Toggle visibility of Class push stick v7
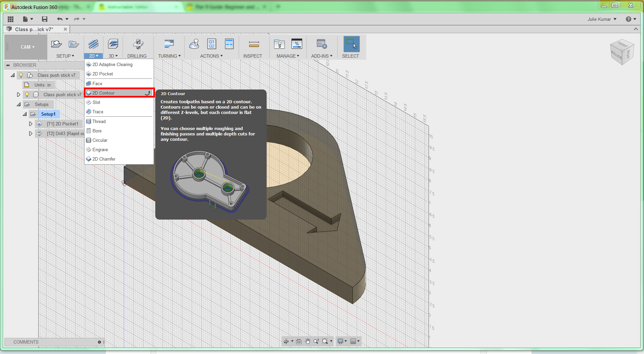The image size is (644, 354). (x=21, y=75)
